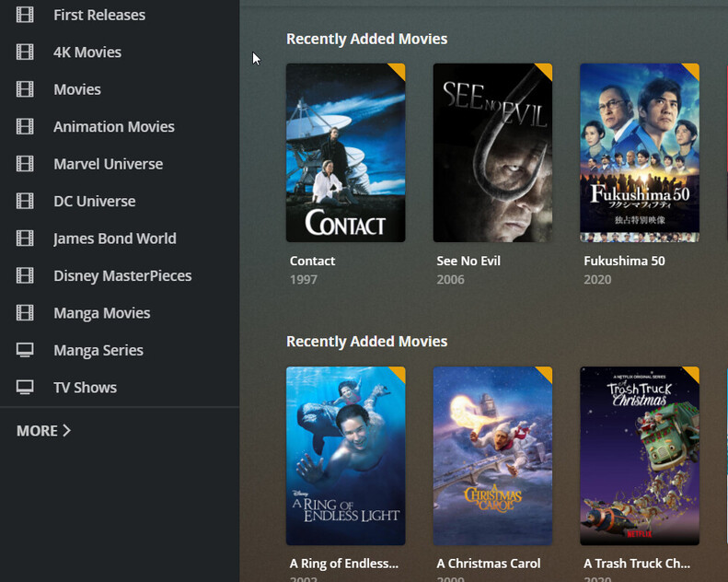Click the year 2006 under See No Evil
Image resolution: width=728 pixels, height=582 pixels.
click(x=450, y=280)
